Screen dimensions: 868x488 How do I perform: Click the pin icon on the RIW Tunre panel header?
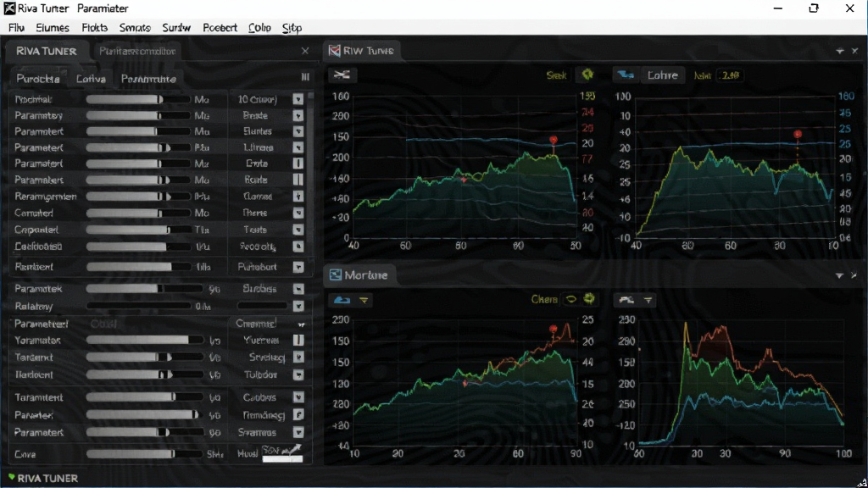point(840,51)
